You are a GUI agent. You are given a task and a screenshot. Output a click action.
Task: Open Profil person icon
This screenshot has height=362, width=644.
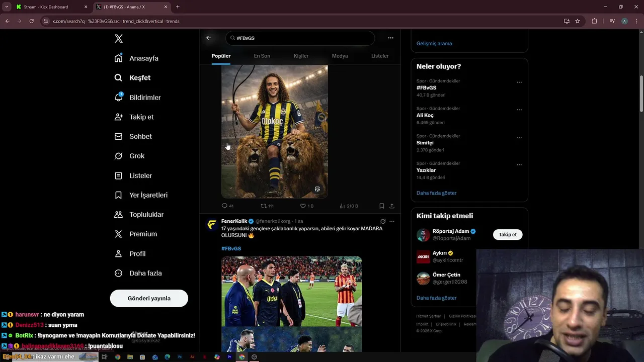118,253
